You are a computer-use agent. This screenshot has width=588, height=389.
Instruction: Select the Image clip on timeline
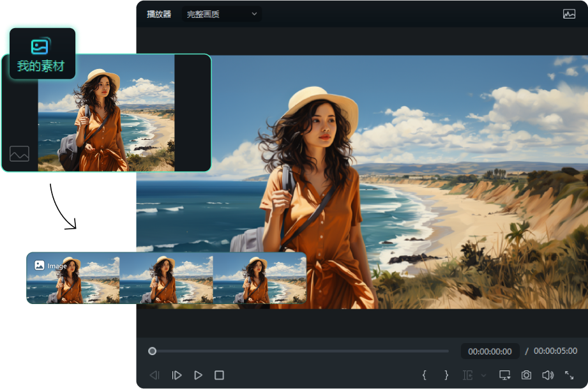(166, 278)
